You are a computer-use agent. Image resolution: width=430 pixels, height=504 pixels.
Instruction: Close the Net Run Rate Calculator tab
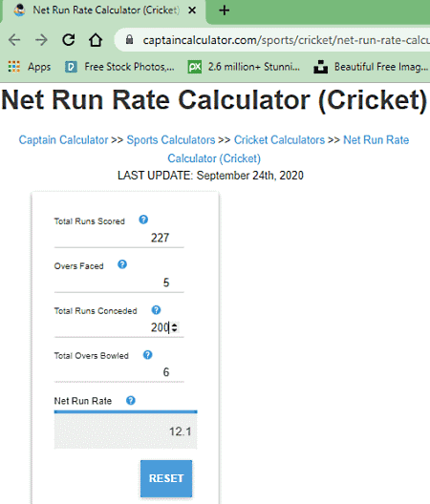pos(192,10)
